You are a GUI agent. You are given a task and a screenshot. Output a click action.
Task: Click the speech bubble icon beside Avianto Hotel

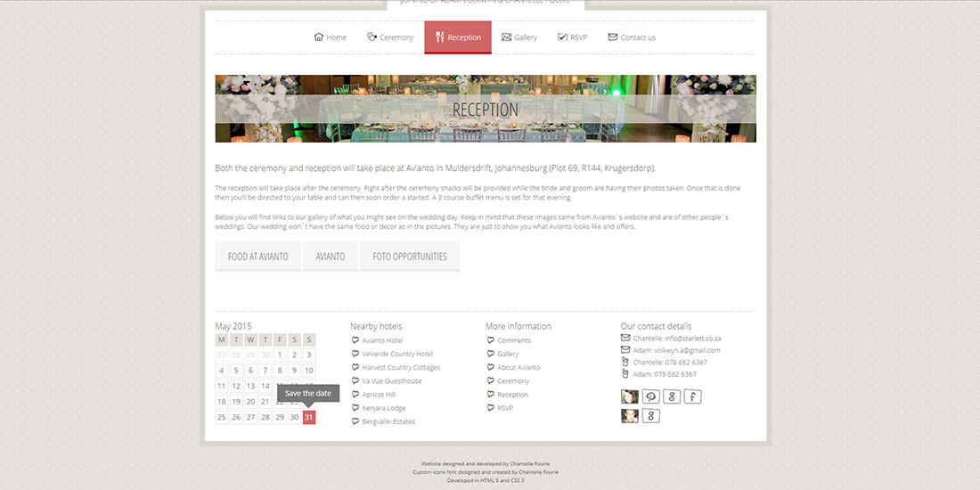(x=355, y=340)
